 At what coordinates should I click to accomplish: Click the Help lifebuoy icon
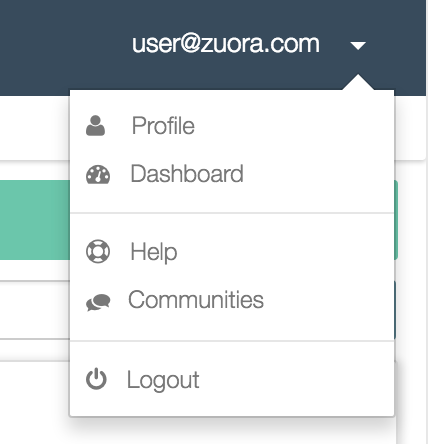point(98,251)
